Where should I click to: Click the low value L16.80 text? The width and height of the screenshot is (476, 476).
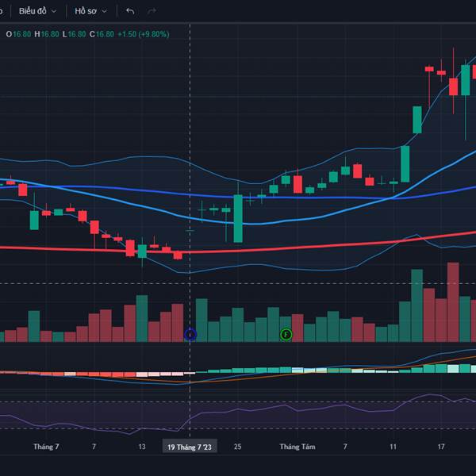click(74, 34)
